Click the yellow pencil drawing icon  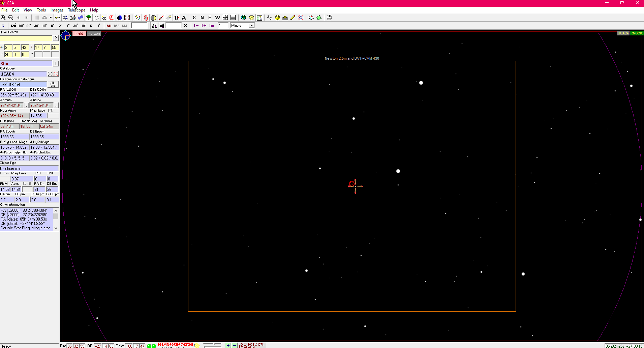(x=293, y=18)
